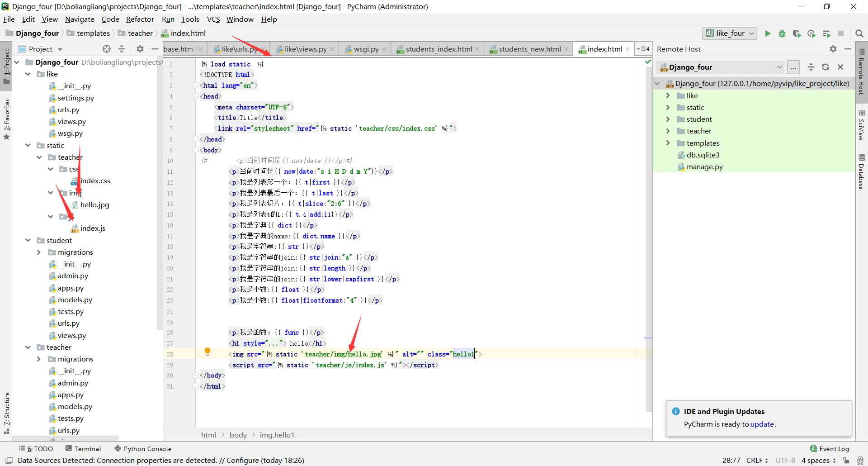The height and width of the screenshot is (466, 868).
Task: Click the img.hello1 breadcrumb
Action: (277, 435)
